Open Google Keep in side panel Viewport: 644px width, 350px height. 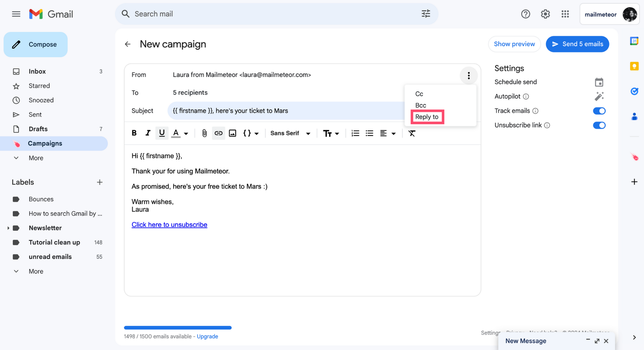click(634, 66)
